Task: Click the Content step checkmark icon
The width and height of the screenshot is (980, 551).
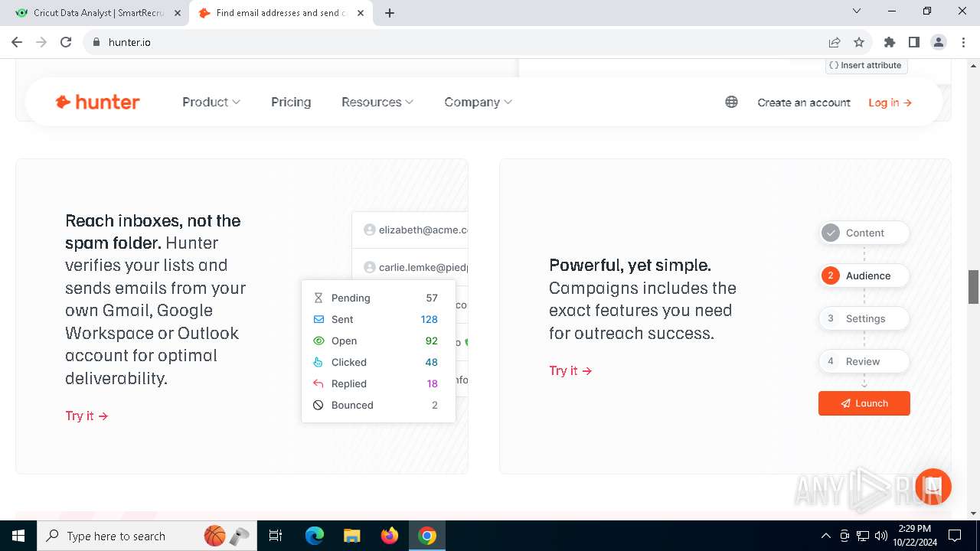Action: pyautogui.click(x=831, y=233)
